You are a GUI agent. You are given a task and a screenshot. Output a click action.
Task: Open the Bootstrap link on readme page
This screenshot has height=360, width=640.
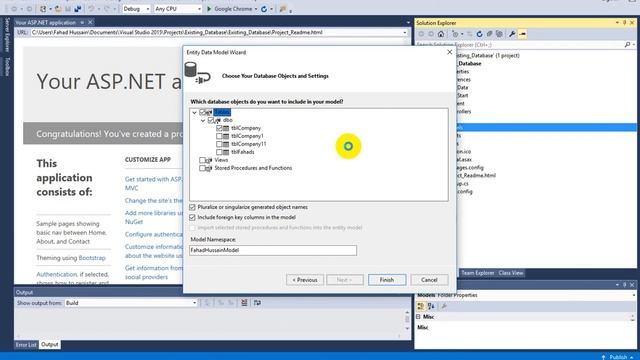[92, 258]
